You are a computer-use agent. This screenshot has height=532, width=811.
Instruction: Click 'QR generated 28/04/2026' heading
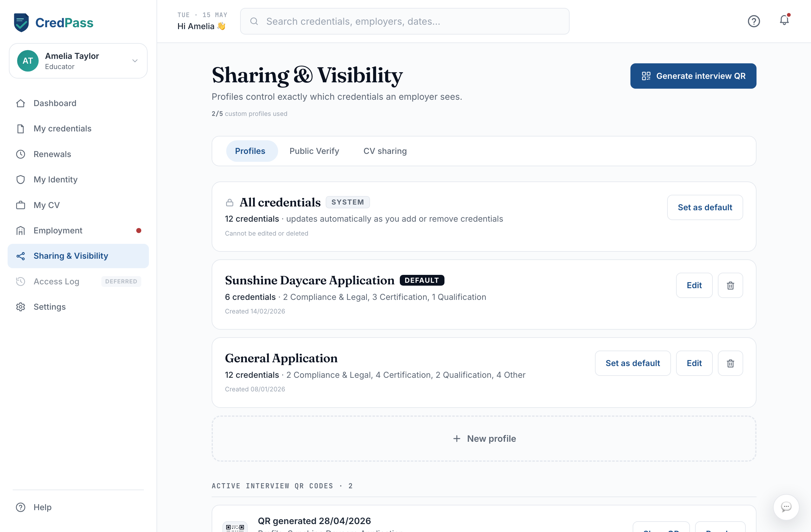[314, 521]
